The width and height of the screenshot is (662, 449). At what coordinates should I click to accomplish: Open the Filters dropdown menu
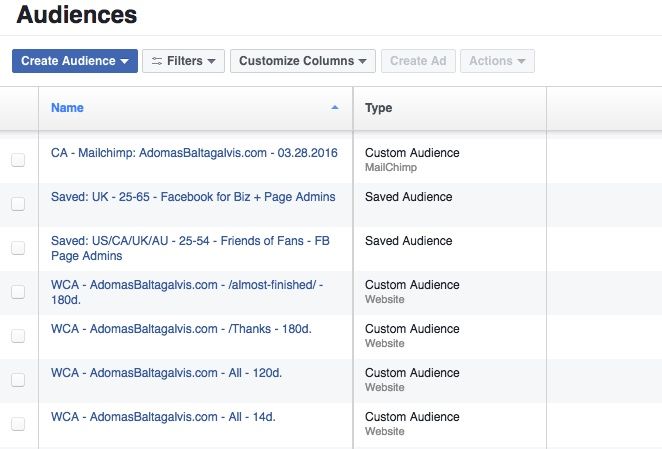pos(183,61)
